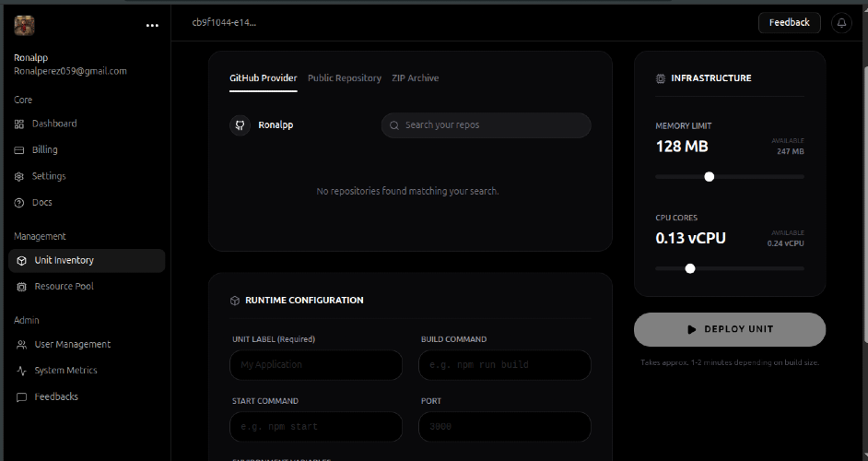Viewport: 868px width, 461px height.
Task: Open the three-dot account menu
Action: [152, 26]
